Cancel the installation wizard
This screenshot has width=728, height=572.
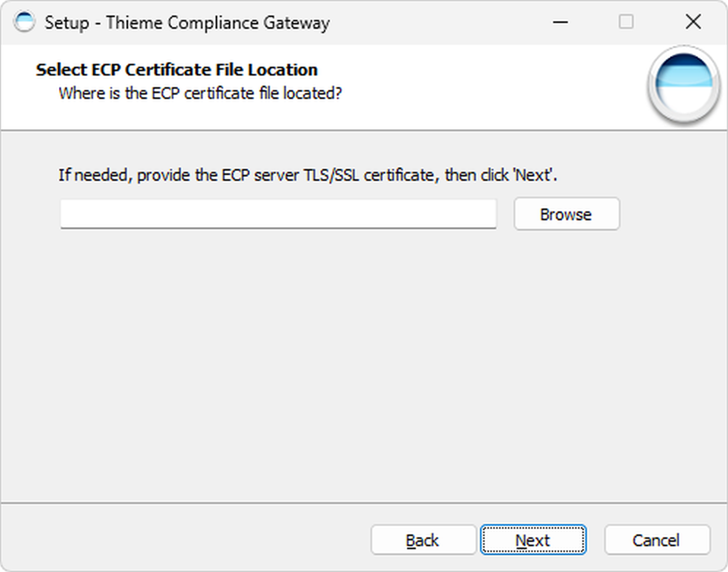[x=657, y=540]
